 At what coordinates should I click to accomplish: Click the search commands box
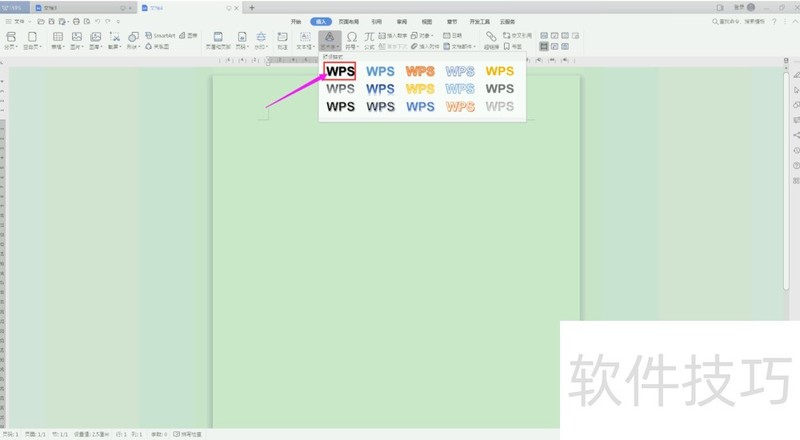tap(739, 21)
